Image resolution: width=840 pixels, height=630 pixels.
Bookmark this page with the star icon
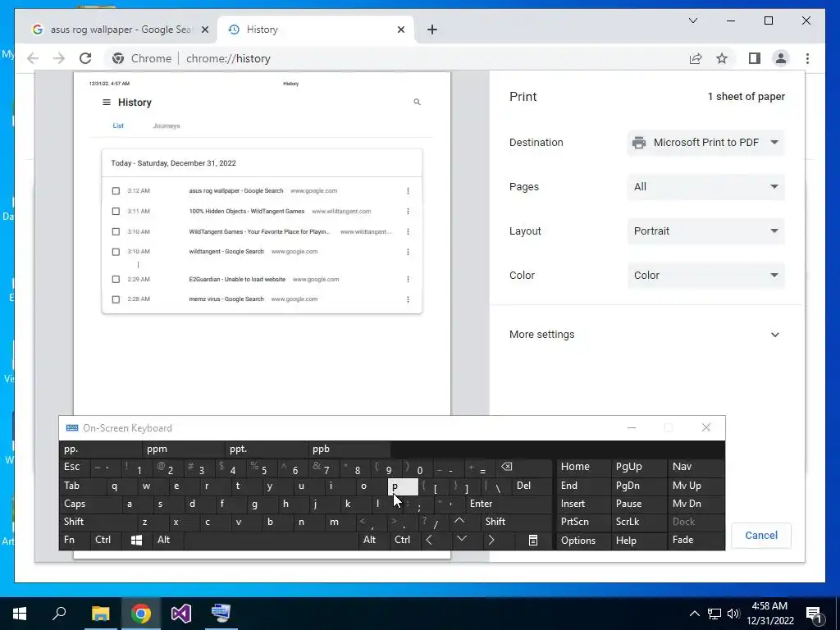722,58
